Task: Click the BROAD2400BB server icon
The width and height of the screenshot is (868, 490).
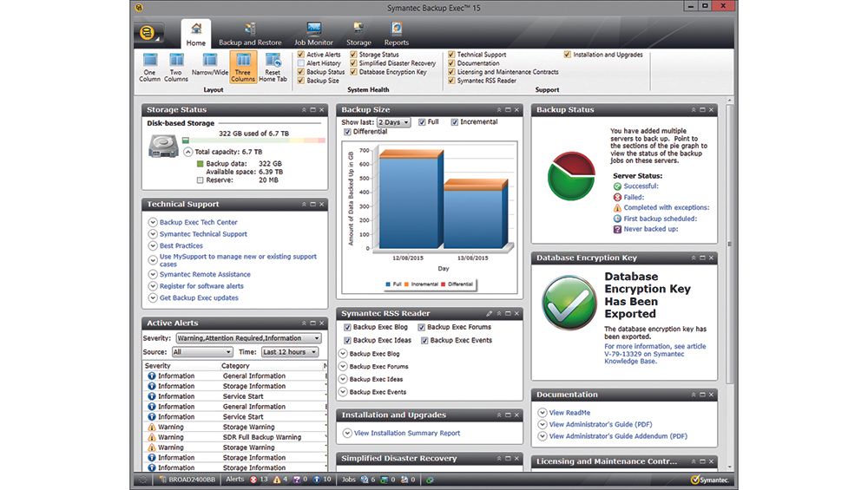Action: point(162,480)
